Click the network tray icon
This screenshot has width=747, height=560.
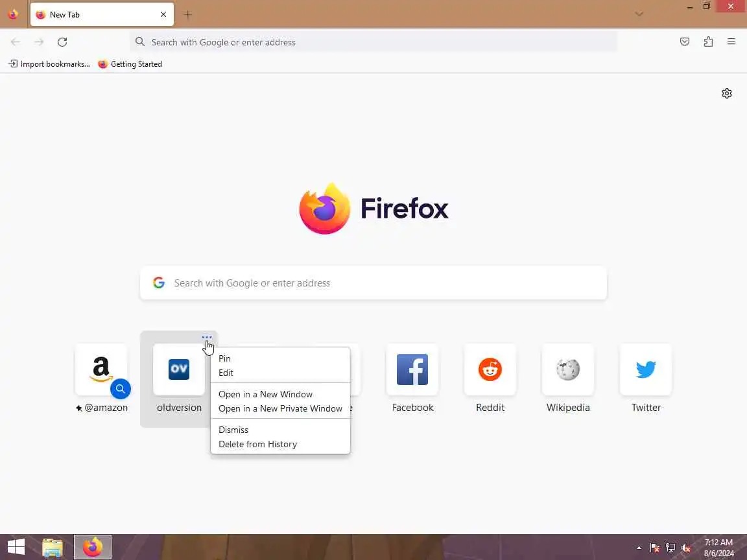670,548
